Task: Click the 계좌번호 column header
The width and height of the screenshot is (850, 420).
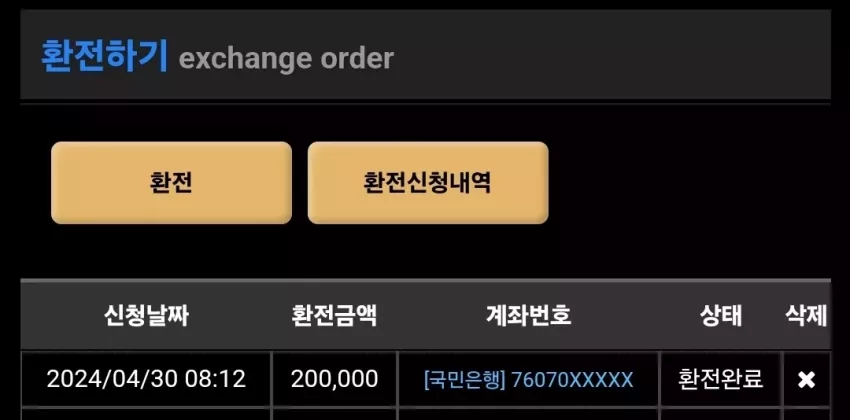Action: point(529,315)
